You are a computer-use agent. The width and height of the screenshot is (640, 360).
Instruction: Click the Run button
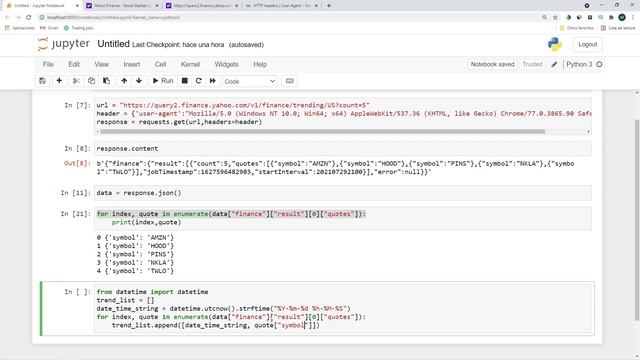(163, 81)
